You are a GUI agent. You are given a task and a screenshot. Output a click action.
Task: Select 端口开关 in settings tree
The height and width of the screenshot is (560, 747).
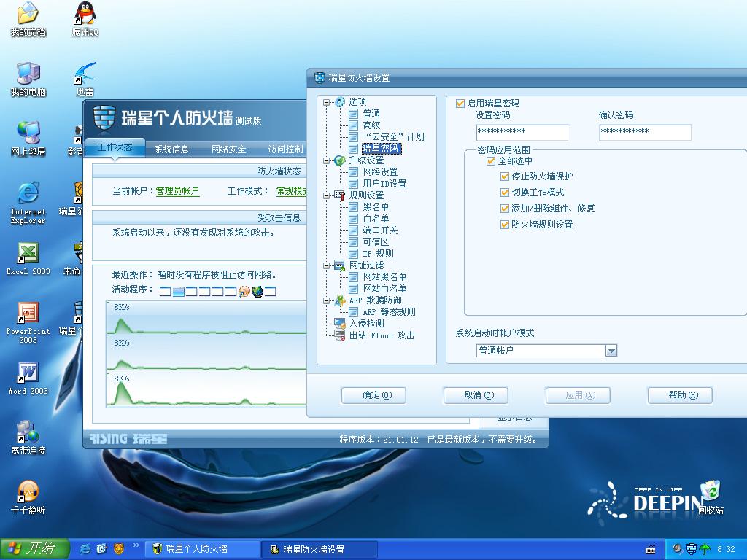point(380,230)
